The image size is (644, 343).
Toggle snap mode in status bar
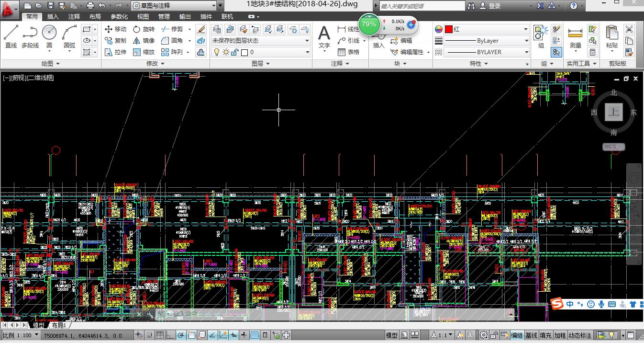coord(149,335)
